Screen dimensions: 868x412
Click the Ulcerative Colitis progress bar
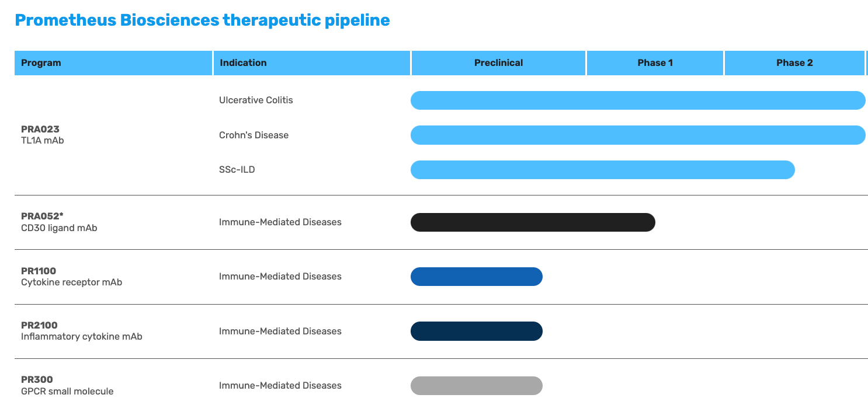tap(638, 100)
